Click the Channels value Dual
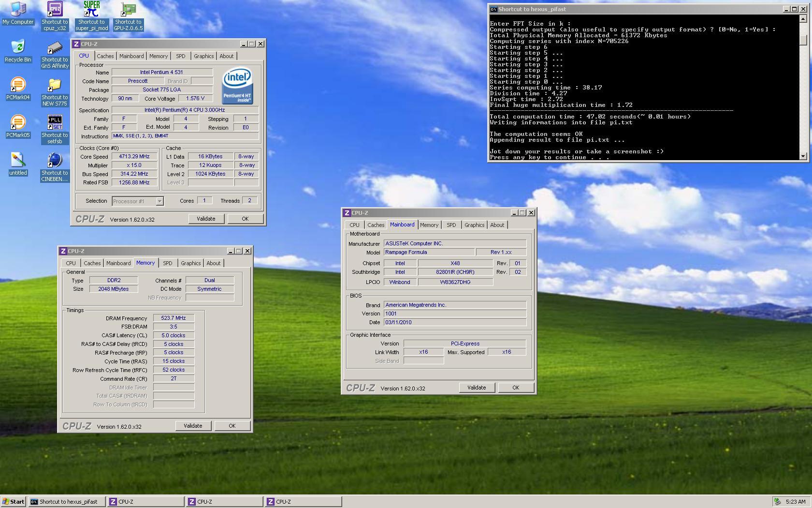812x508 pixels. coord(210,280)
